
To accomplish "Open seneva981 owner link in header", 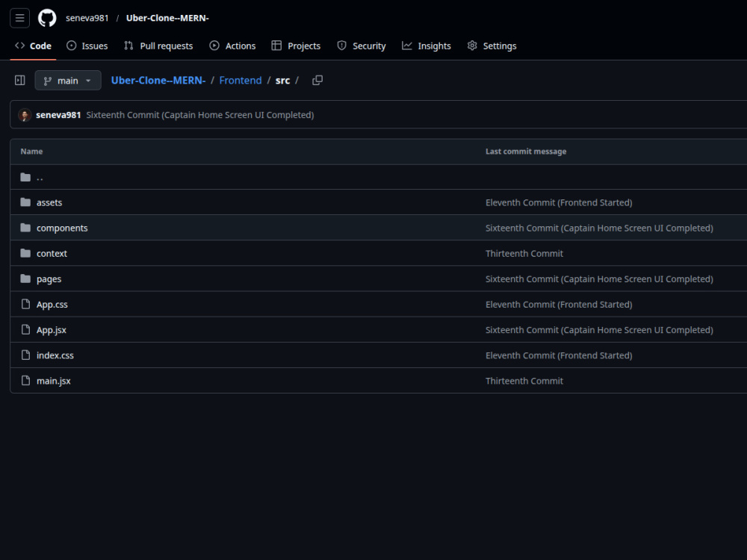I will click(x=87, y=18).
